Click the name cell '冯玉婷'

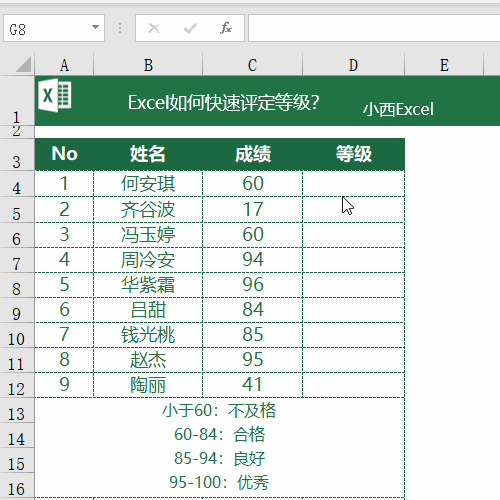(148, 235)
